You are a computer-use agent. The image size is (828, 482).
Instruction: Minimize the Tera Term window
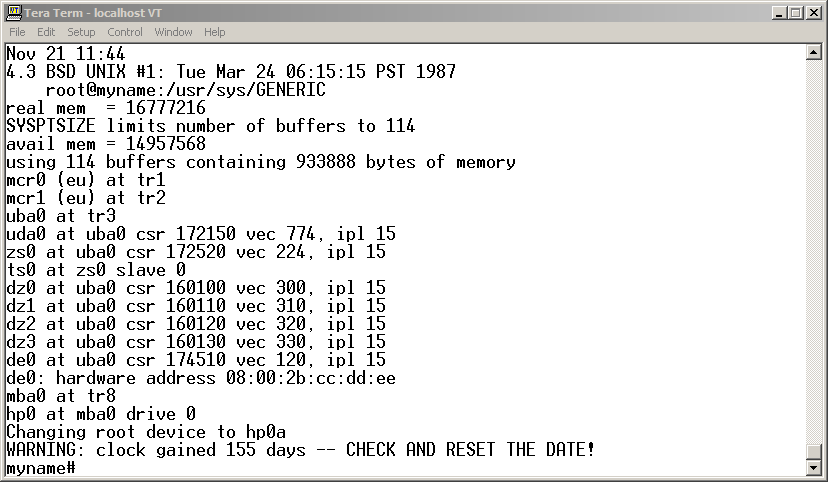click(778, 13)
